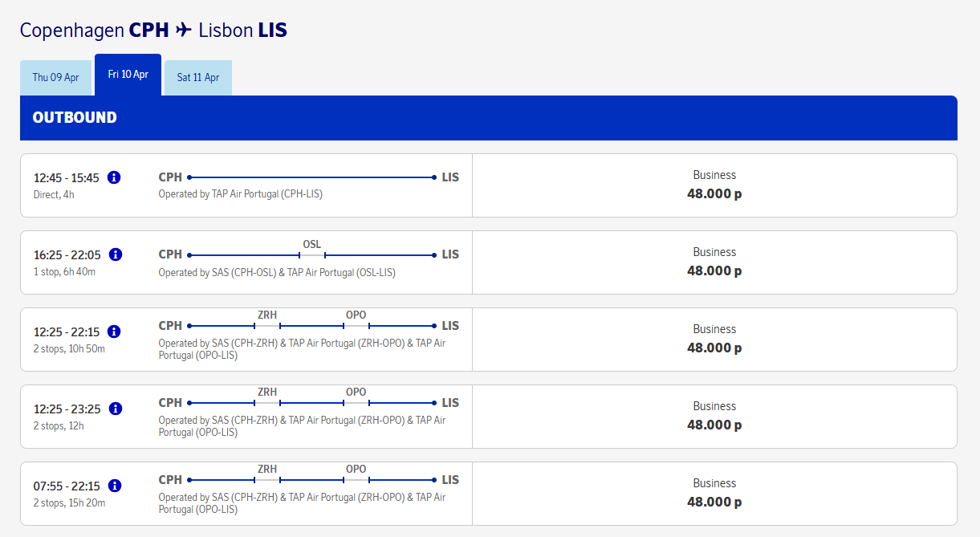Choose Business fare for 15h 20m flight
The image size is (980, 537).
[x=714, y=494]
